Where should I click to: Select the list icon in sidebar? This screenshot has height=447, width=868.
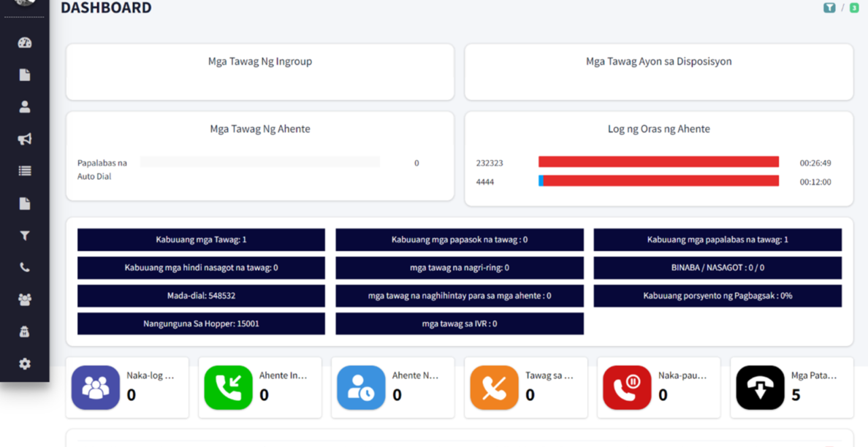click(x=25, y=171)
